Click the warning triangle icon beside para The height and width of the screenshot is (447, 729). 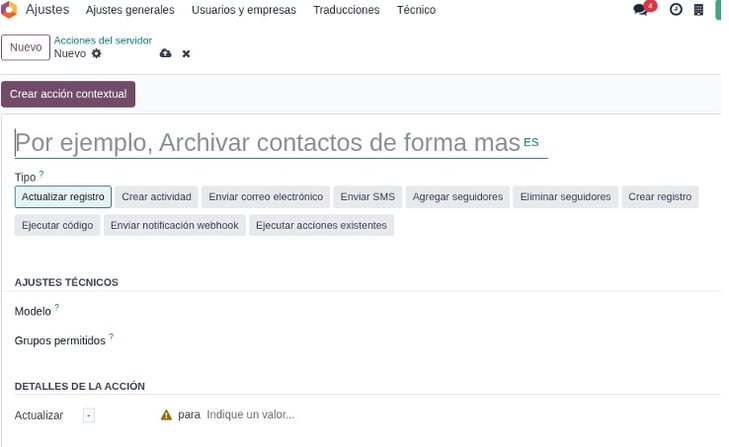[166, 415]
